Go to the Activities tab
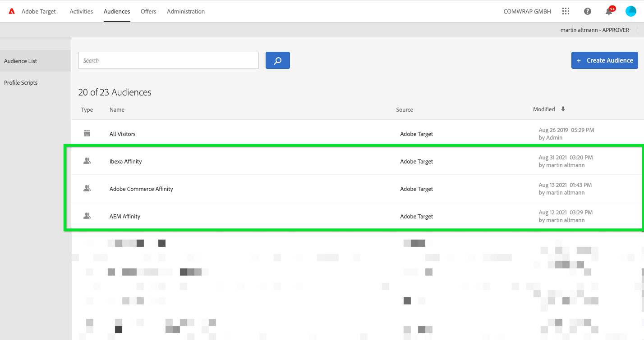This screenshot has width=644, height=340. point(81,11)
